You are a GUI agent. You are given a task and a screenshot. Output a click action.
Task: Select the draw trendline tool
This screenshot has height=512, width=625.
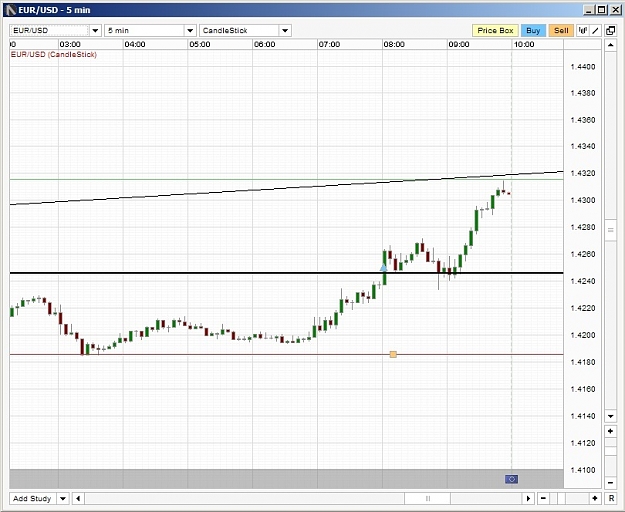coord(595,30)
